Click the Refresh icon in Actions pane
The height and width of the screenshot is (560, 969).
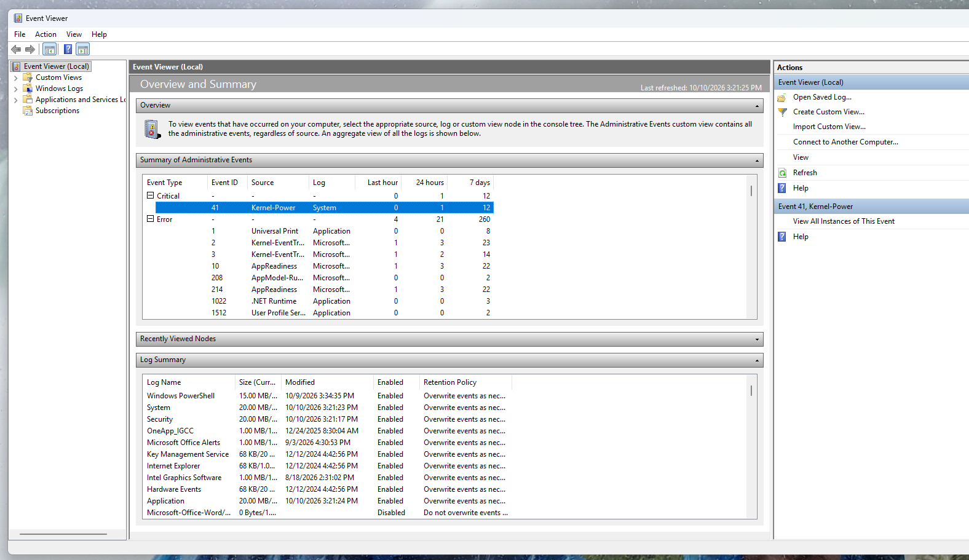click(782, 173)
